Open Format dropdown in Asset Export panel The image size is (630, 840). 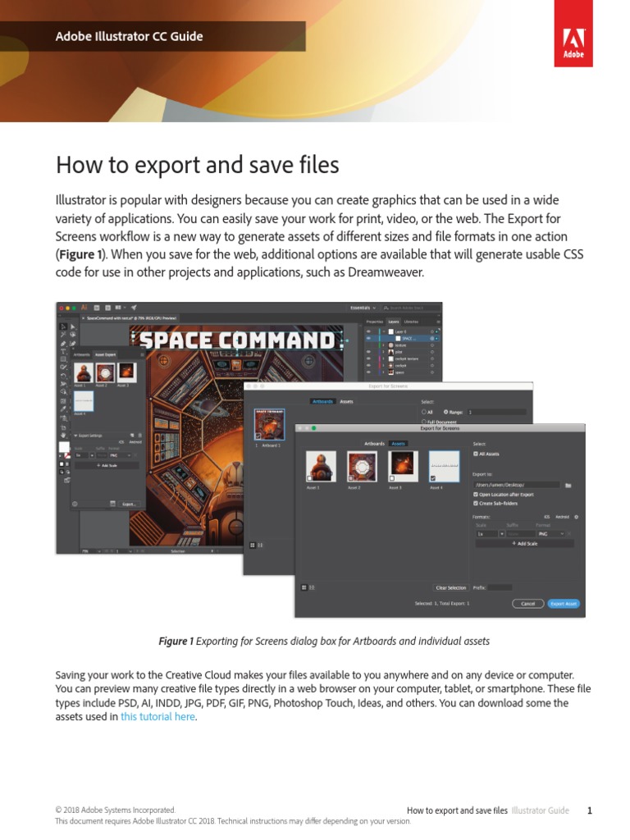pyautogui.click(x=120, y=455)
